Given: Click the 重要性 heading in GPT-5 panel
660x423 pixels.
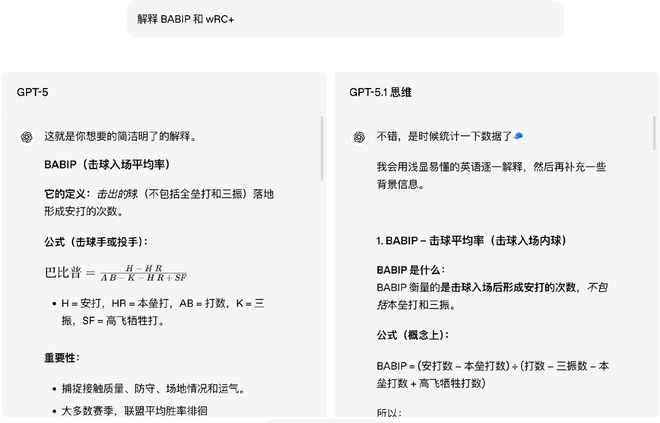Looking at the screenshot, I should [62, 358].
